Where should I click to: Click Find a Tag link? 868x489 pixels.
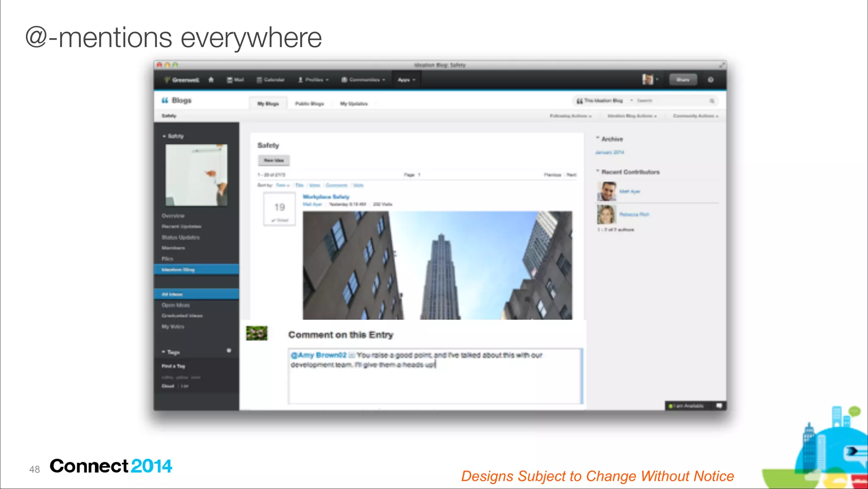coord(173,366)
